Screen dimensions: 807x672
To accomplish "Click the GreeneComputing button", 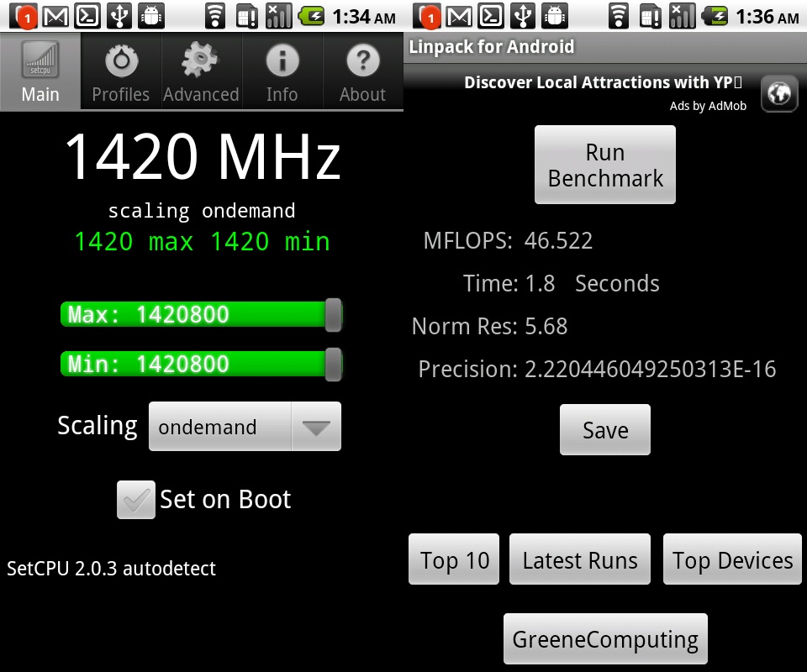I will (x=605, y=639).
